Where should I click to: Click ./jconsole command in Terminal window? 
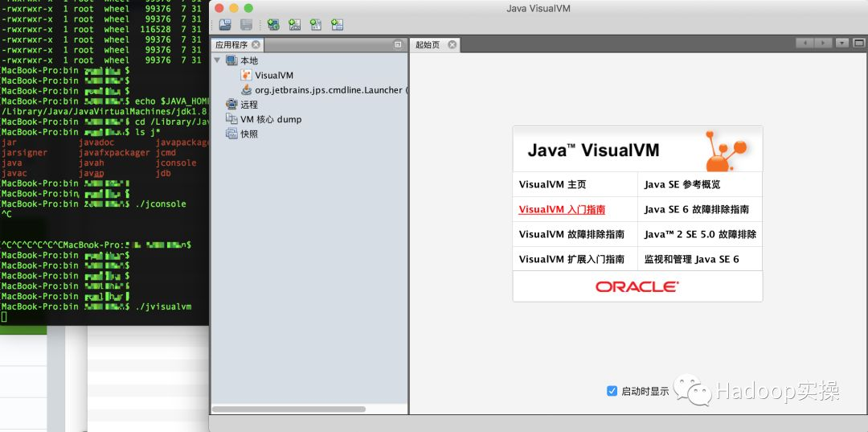coord(161,204)
